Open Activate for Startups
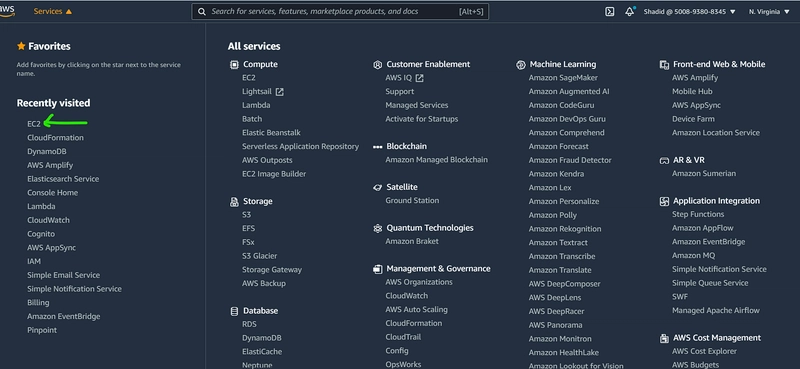The width and height of the screenshot is (800, 369). 422,119
